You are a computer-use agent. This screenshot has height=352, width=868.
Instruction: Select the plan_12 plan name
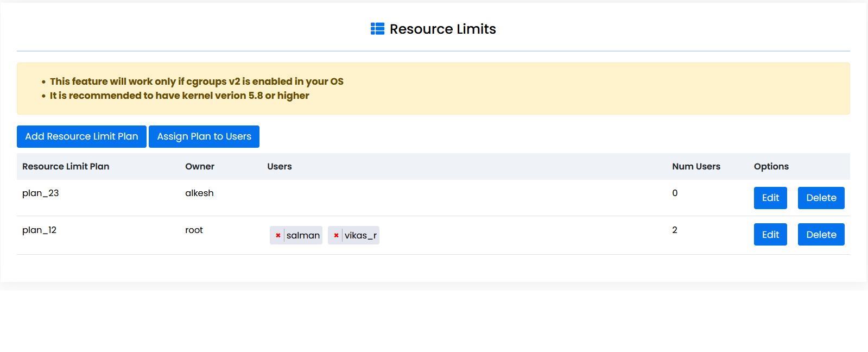40,230
